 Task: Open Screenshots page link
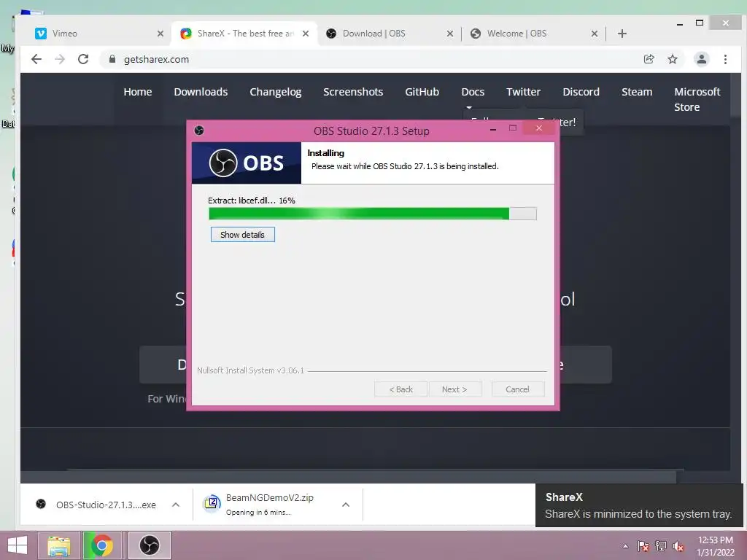click(x=353, y=92)
